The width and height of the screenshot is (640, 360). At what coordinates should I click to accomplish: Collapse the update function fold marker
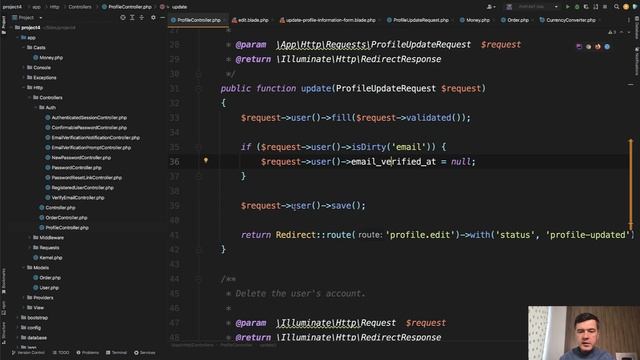click(x=198, y=89)
